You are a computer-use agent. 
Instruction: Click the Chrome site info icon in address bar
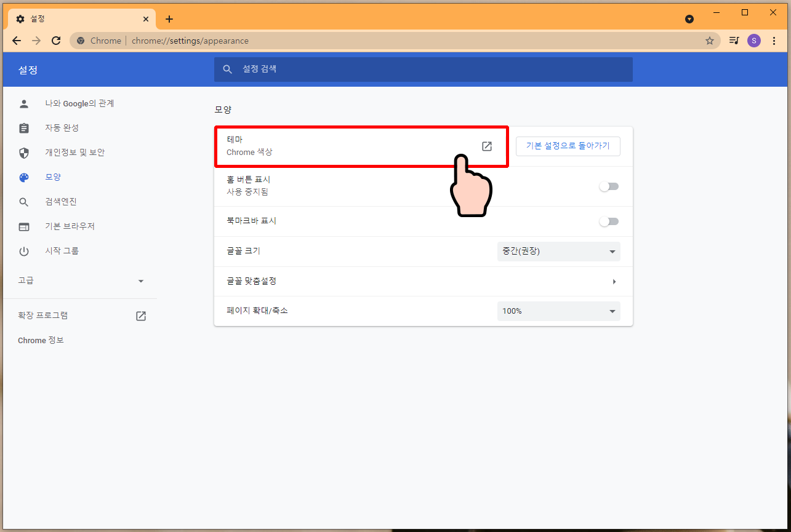[80, 41]
